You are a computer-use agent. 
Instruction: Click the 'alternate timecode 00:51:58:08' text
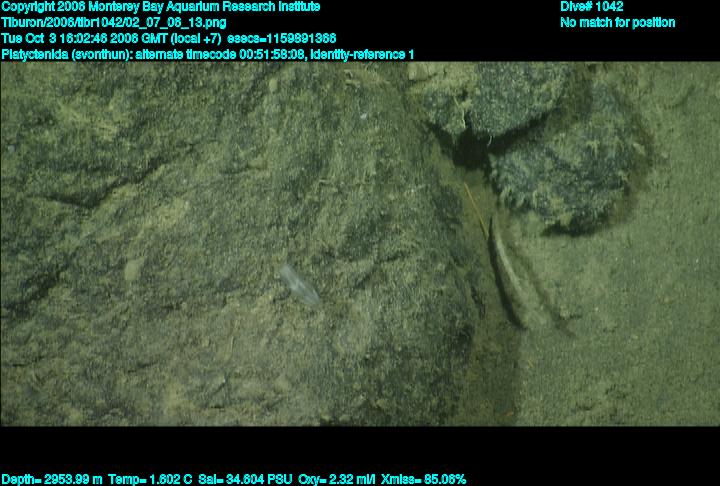coord(220,54)
